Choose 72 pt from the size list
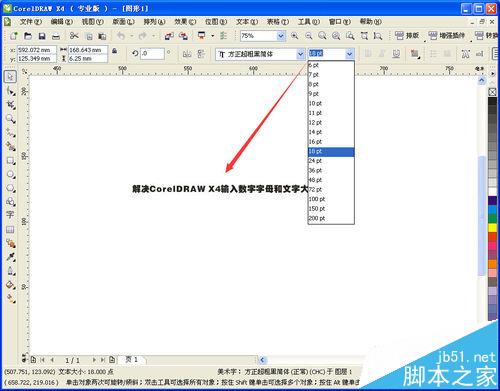The image size is (500, 391). [331, 190]
